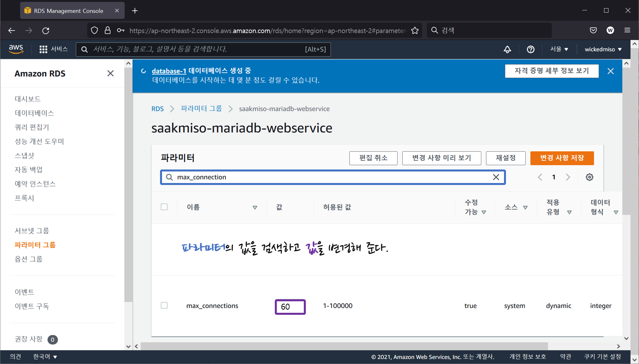Open 서브넷 그룹 in the sidebar
Viewport: 639px width, 364px height.
coord(32,231)
